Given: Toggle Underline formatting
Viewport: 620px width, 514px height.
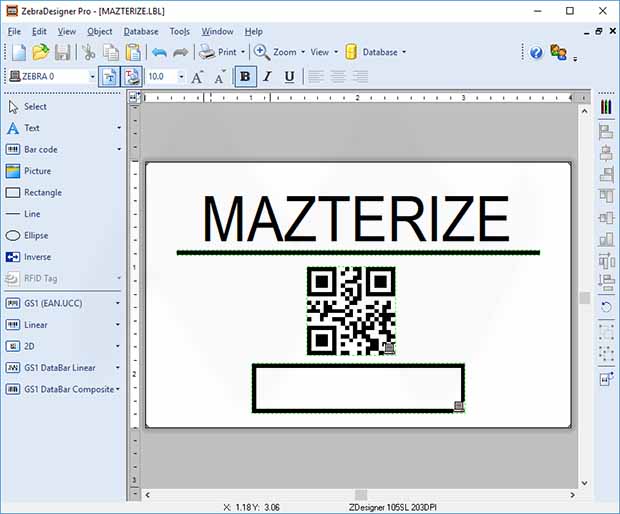Looking at the screenshot, I should 289,77.
